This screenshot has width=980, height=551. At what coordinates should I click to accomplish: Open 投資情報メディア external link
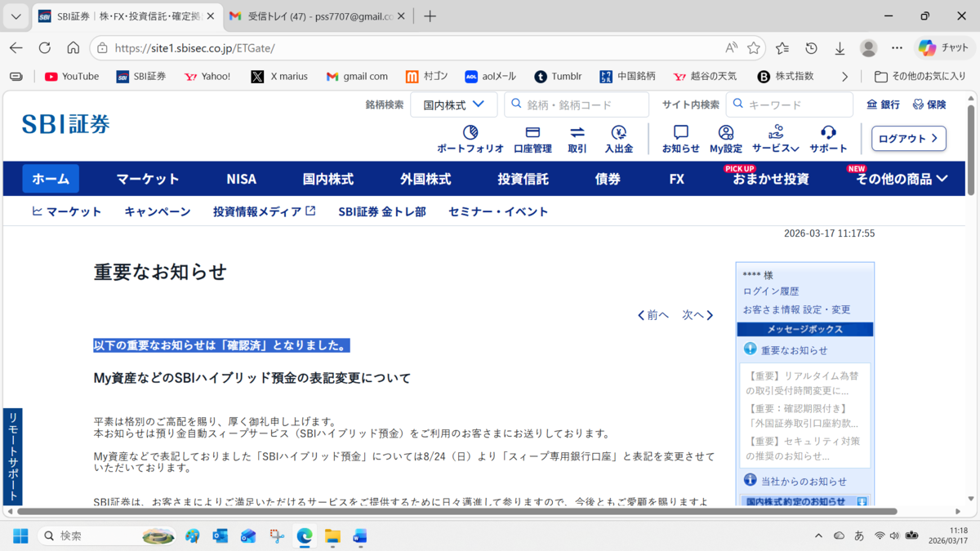pos(264,211)
